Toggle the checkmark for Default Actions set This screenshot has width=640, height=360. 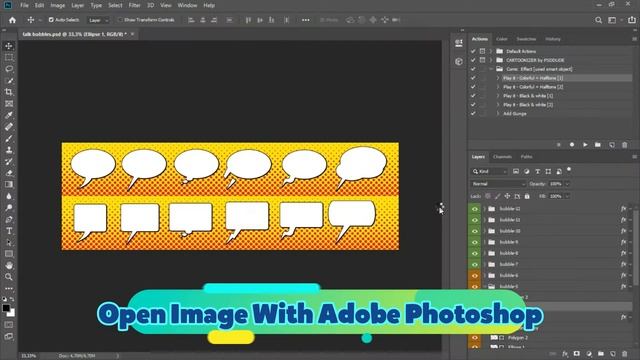coord(473,51)
